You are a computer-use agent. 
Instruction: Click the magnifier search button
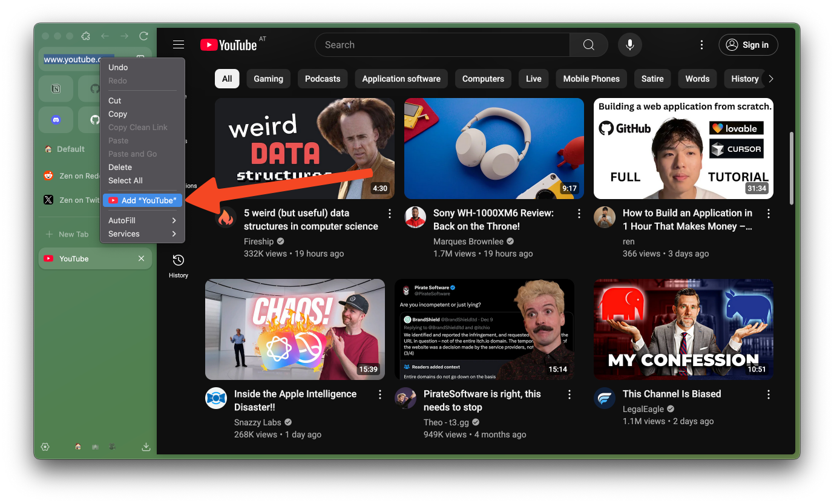[589, 45]
